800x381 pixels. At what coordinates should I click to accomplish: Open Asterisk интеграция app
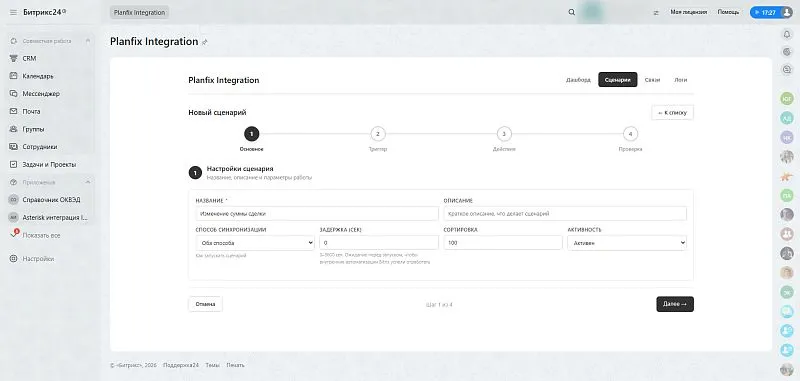click(x=55, y=217)
